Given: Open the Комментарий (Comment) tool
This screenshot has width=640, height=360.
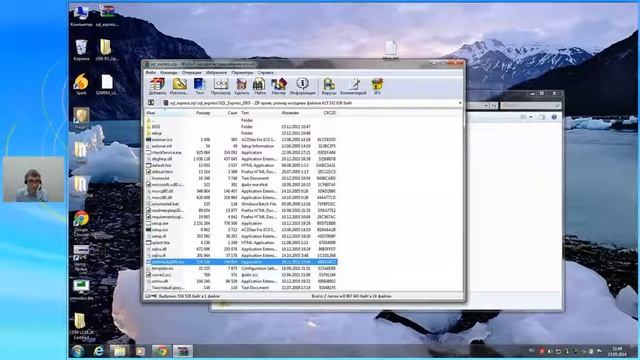Looking at the screenshot, I should 353,87.
